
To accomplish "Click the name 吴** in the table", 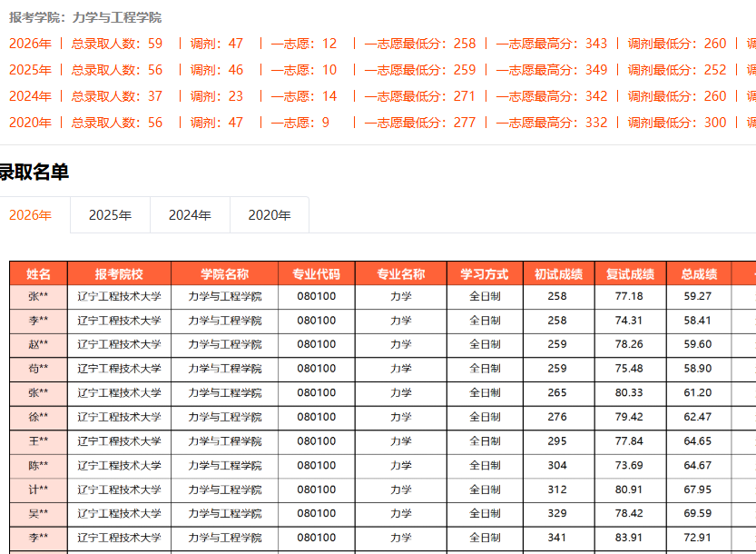I will click(x=38, y=513).
